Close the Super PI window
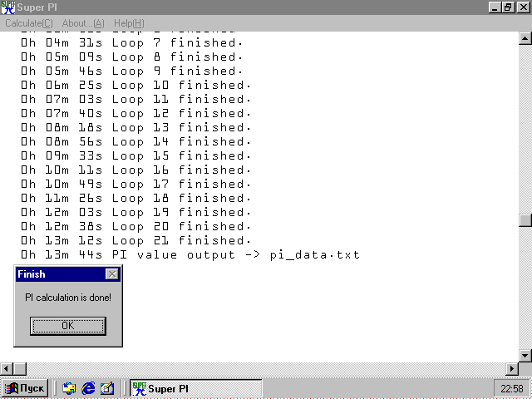 coord(523,7)
